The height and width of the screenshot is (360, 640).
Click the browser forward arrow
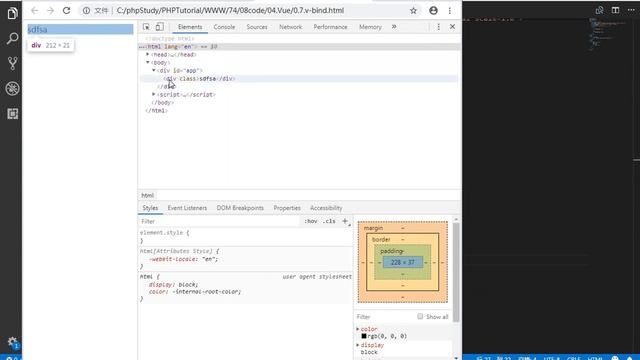point(51,11)
